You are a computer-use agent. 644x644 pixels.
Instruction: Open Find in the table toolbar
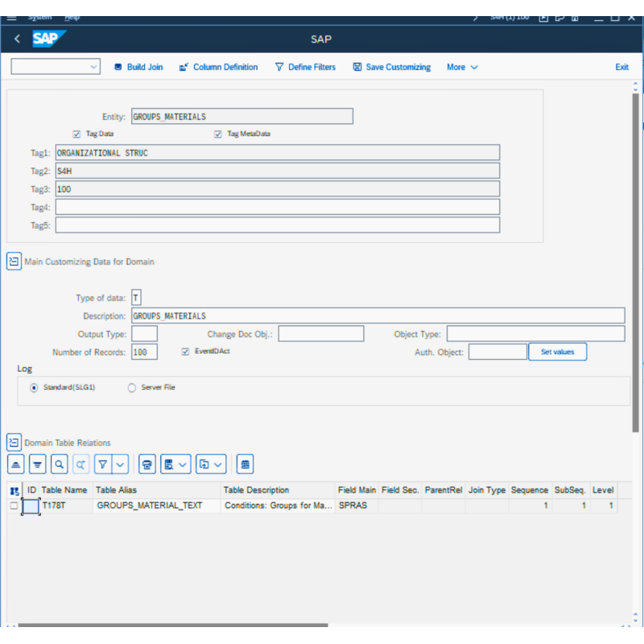(59, 464)
